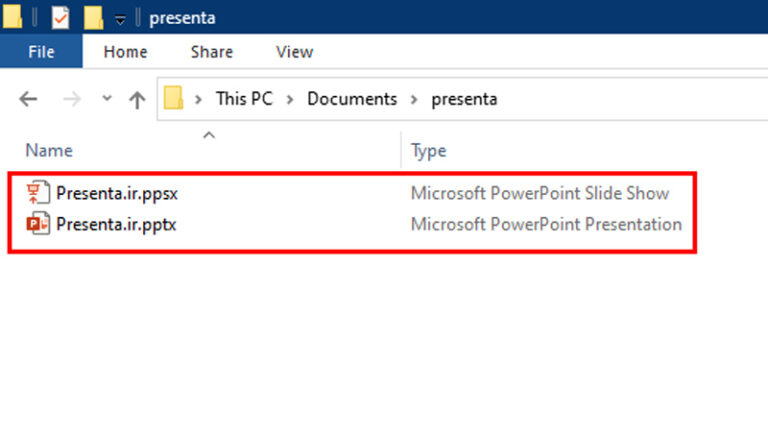Click the PowerPoint Slide Show icon for Presenta.ir.ppsx
Image resolution: width=768 pixels, height=437 pixels.
tap(38, 193)
